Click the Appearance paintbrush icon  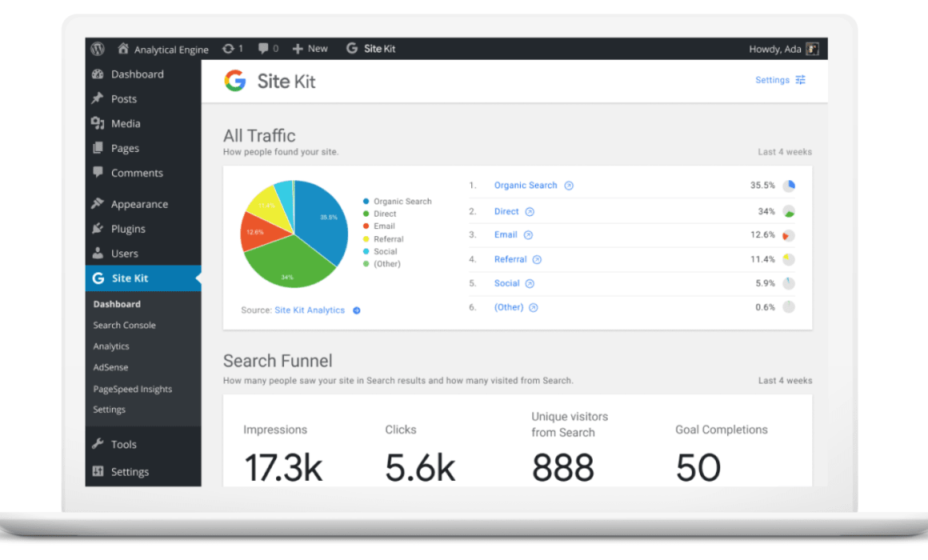pos(98,204)
